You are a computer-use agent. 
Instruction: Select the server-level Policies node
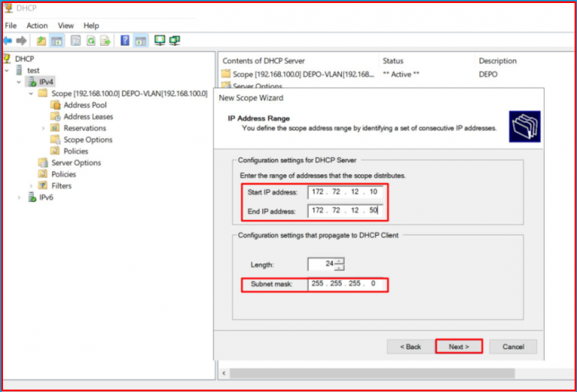64,174
